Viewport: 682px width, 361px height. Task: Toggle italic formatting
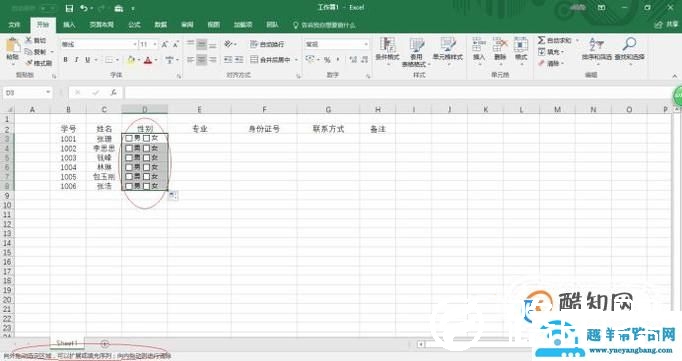pyautogui.click(x=76, y=60)
